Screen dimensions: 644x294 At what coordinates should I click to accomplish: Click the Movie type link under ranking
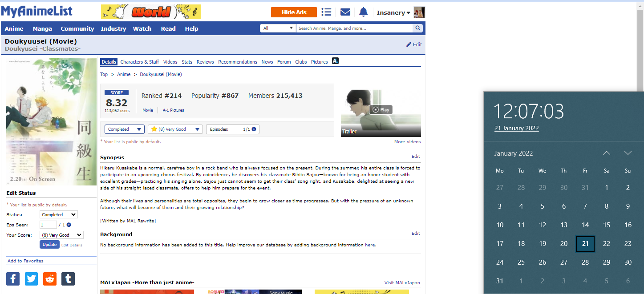(148, 110)
